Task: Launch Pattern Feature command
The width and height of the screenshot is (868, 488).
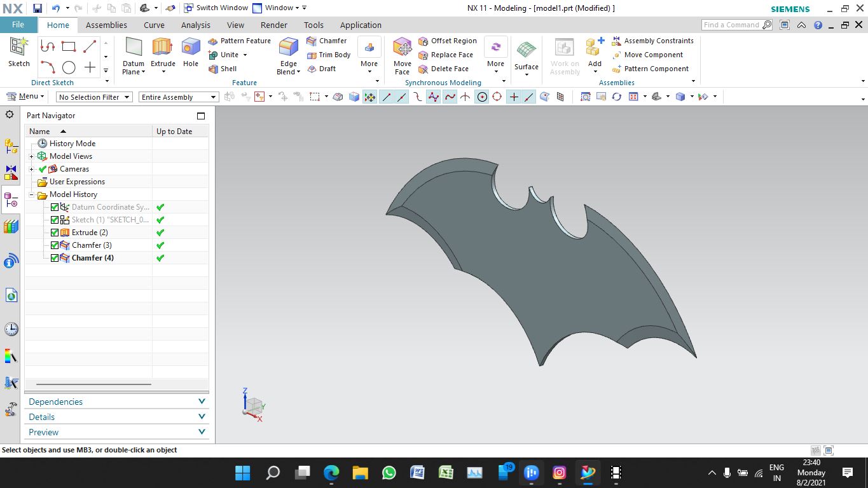Action: point(239,41)
